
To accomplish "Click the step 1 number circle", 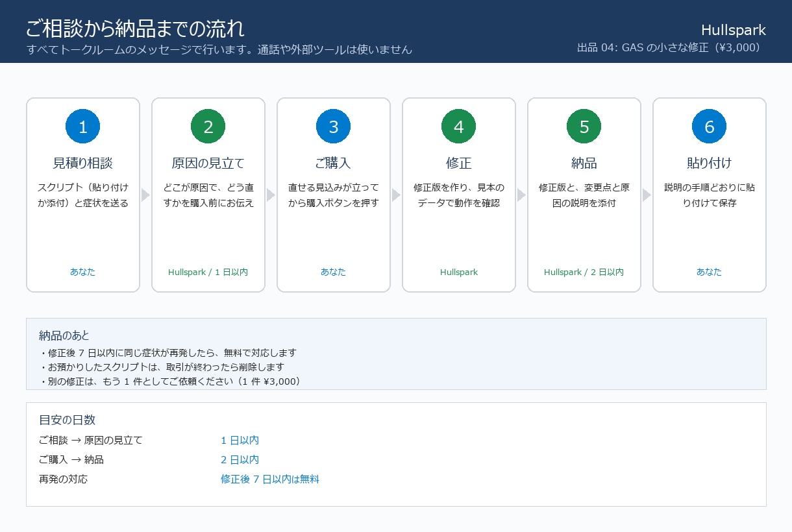I will tap(83, 127).
